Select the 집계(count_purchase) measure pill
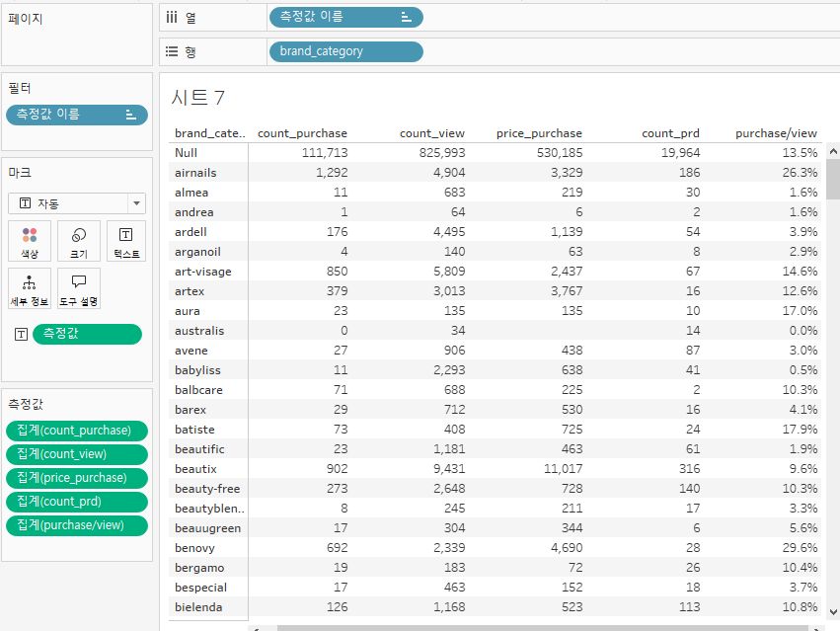 [77, 431]
